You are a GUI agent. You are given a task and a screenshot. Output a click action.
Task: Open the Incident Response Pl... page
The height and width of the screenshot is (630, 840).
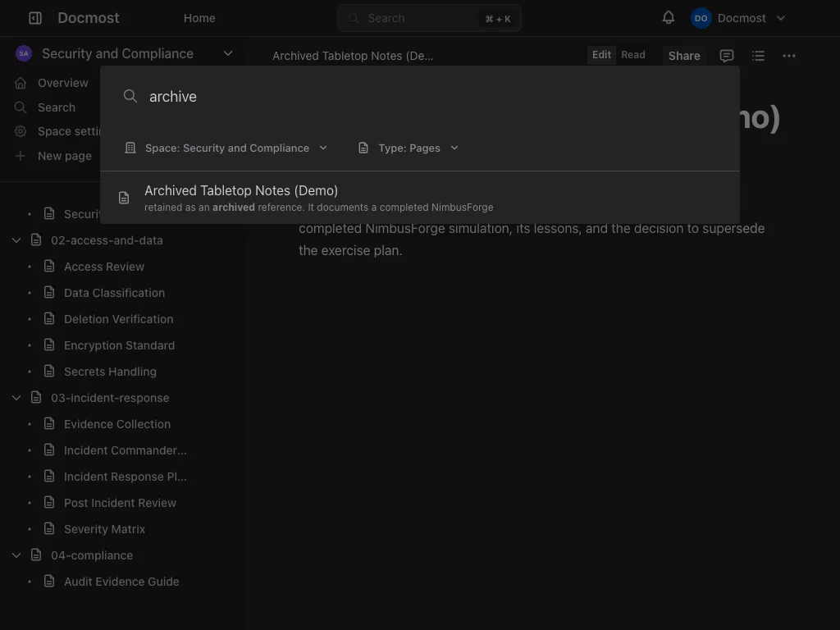pos(125,477)
